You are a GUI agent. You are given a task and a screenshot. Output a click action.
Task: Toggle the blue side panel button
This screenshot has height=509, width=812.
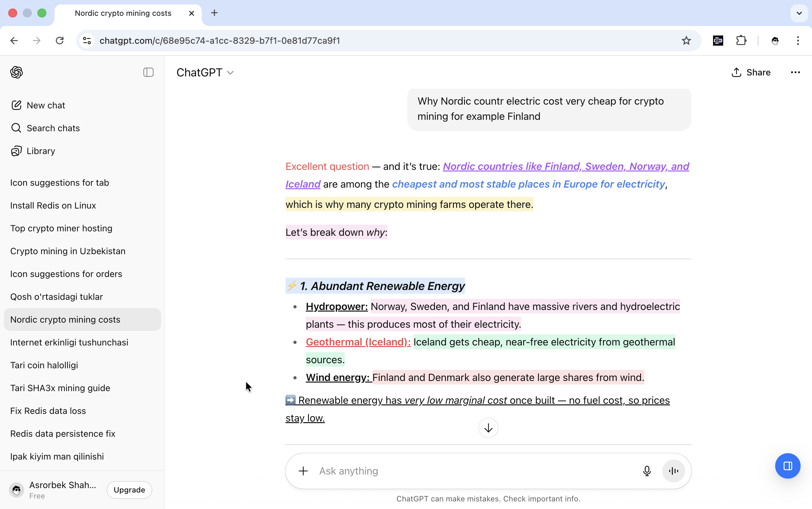point(787,466)
